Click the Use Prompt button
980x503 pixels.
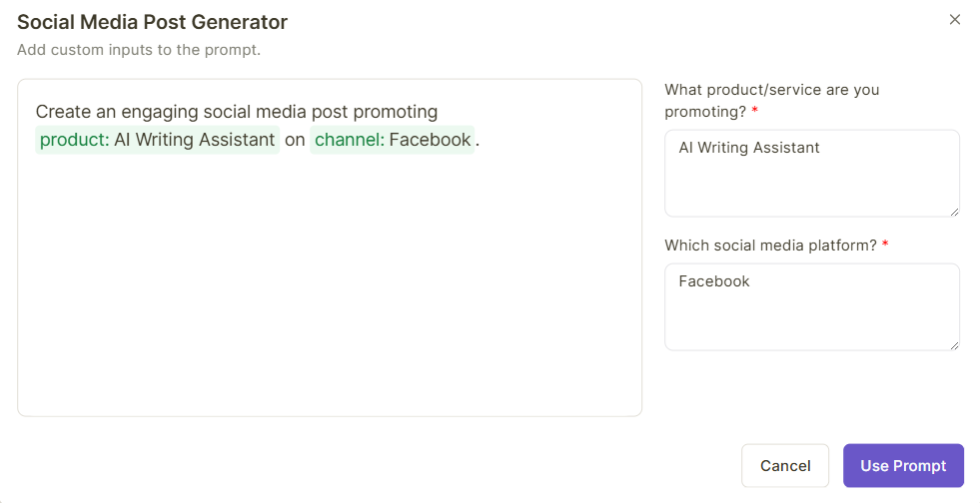point(903,466)
